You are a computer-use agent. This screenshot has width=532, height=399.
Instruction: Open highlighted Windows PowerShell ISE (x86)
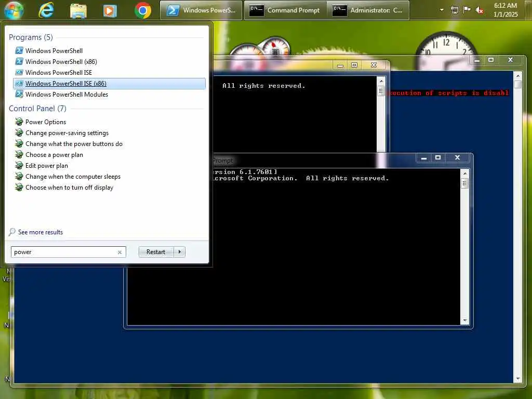[109, 84]
